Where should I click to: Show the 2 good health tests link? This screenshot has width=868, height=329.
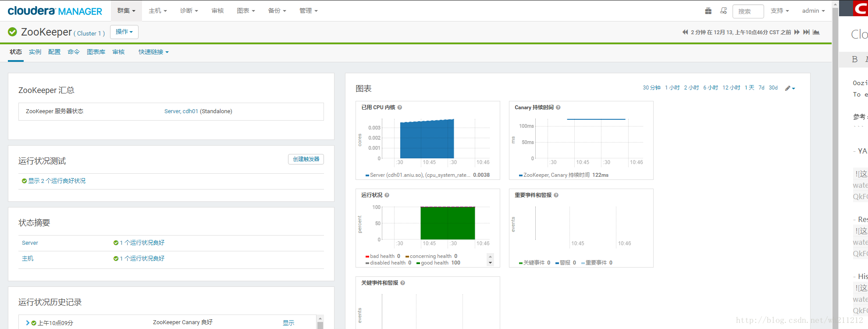point(57,181)
